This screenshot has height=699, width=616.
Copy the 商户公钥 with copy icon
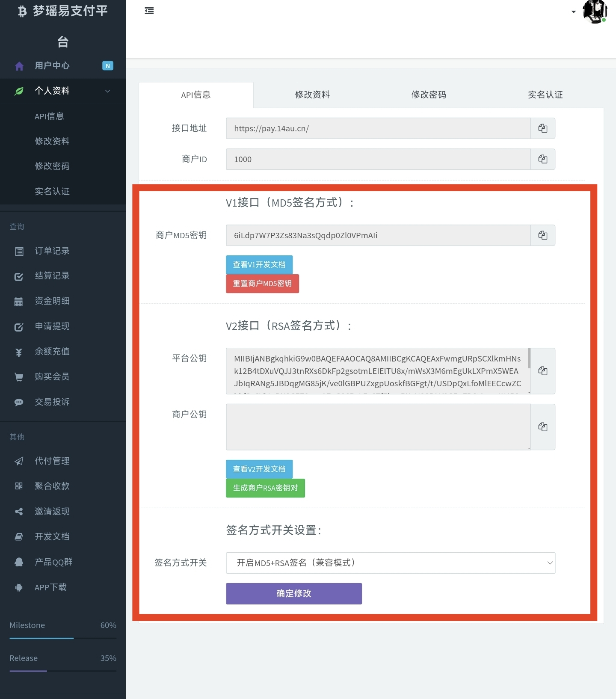543,427
